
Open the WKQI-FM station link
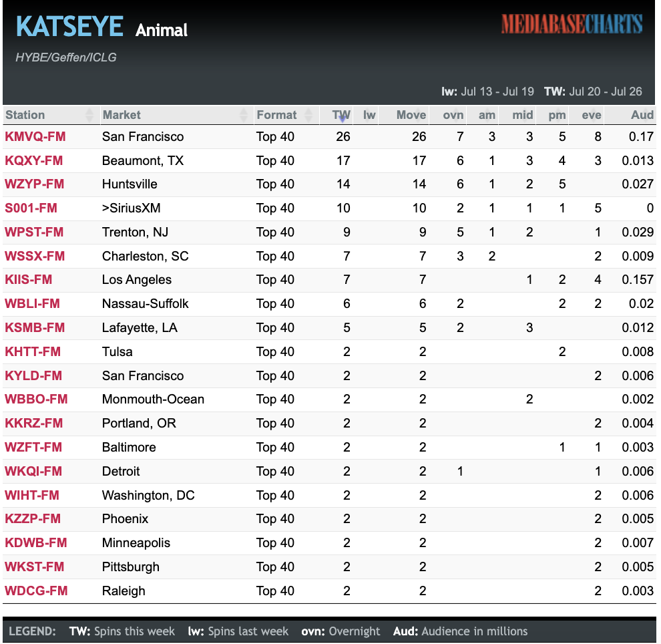click(33, 472)
